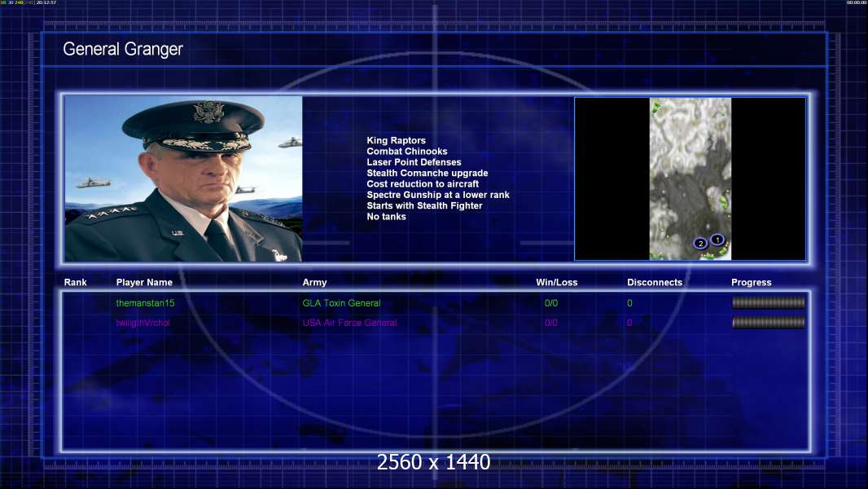Click start position marker 1 on map
The width and height of the screenshot is (868, 489).
(x=717, y=240)
